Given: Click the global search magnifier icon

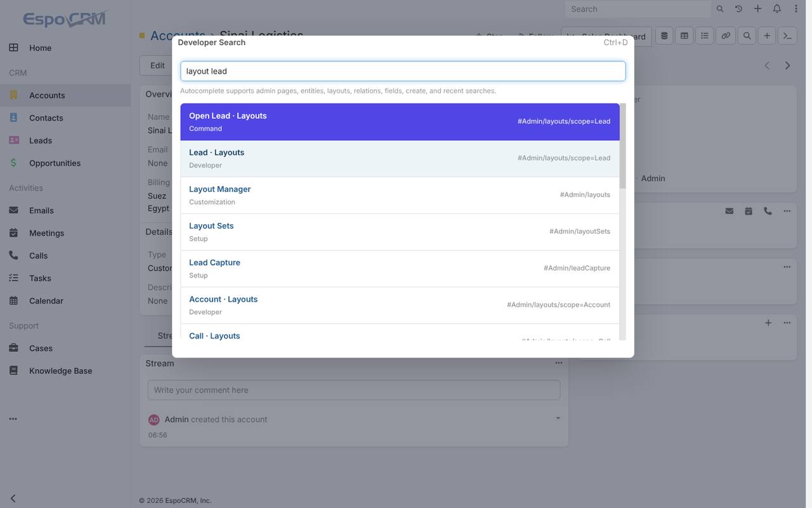Looking at the screenshot, I should point(720,9).
